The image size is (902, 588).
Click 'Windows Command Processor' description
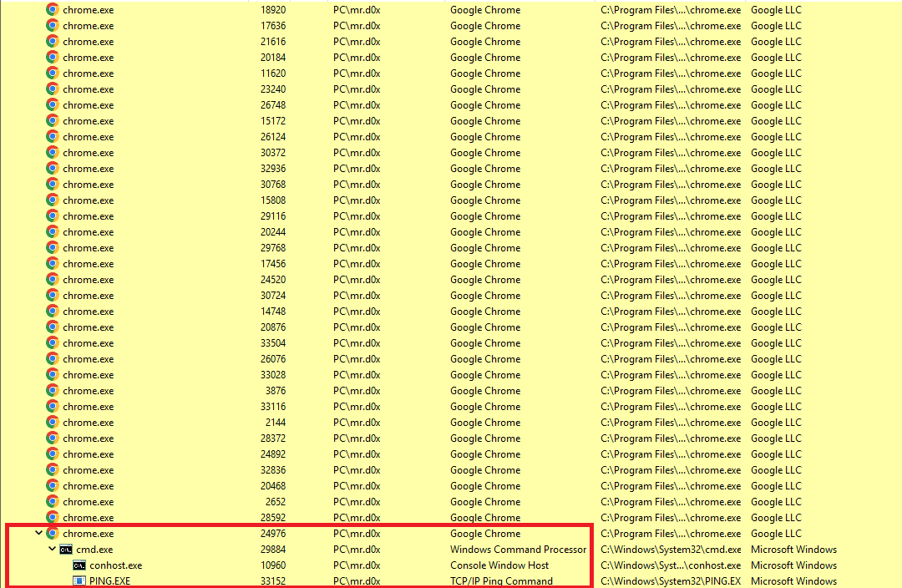(x=519, y=550)
